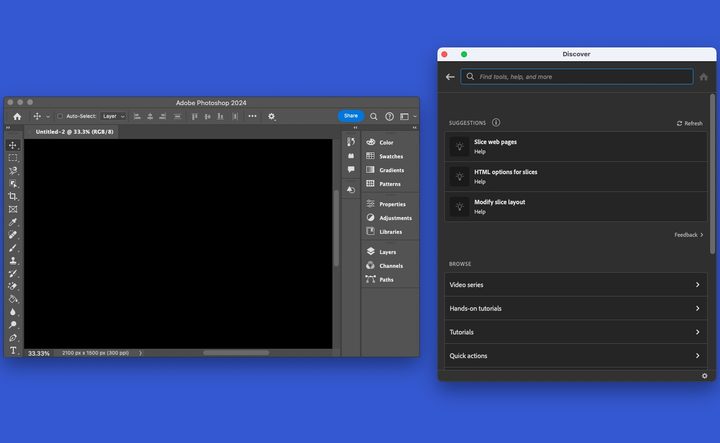Refresh the Discover suggestions

pyautogui.click(x=689, y=123)
